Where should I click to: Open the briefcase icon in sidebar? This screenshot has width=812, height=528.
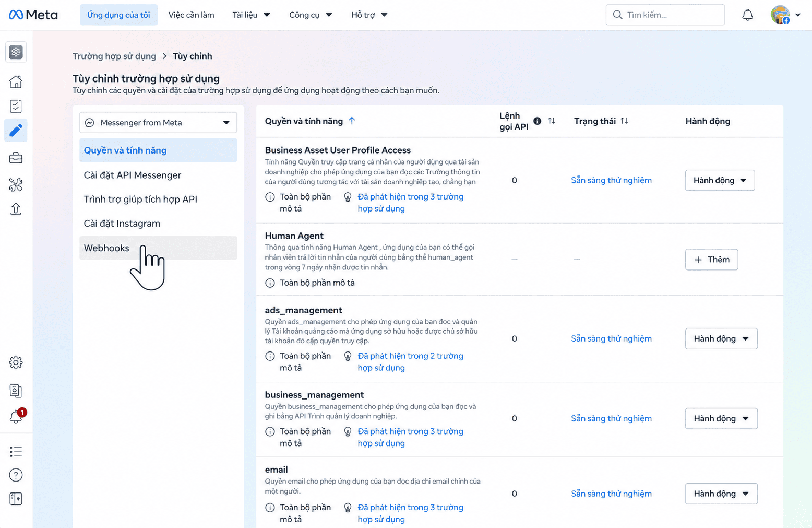[16, 158]
